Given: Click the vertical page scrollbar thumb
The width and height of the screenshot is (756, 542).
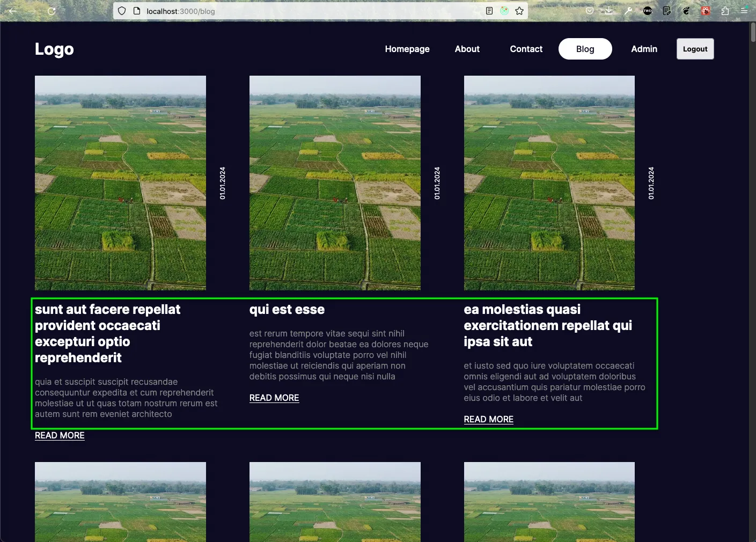Looking at the screenshot, I should pyautogui.click(x=753, y=32).
